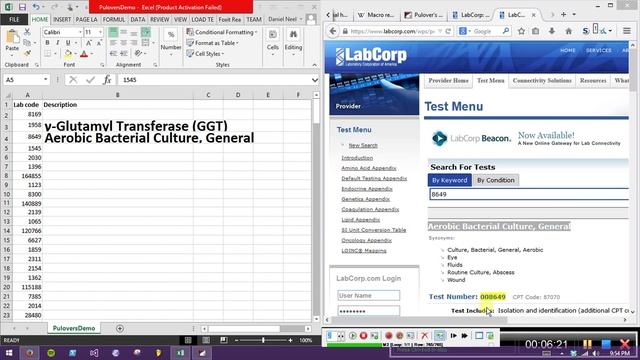
Task: Open Format as Table dropdown
Action: [x=213, y=43]
